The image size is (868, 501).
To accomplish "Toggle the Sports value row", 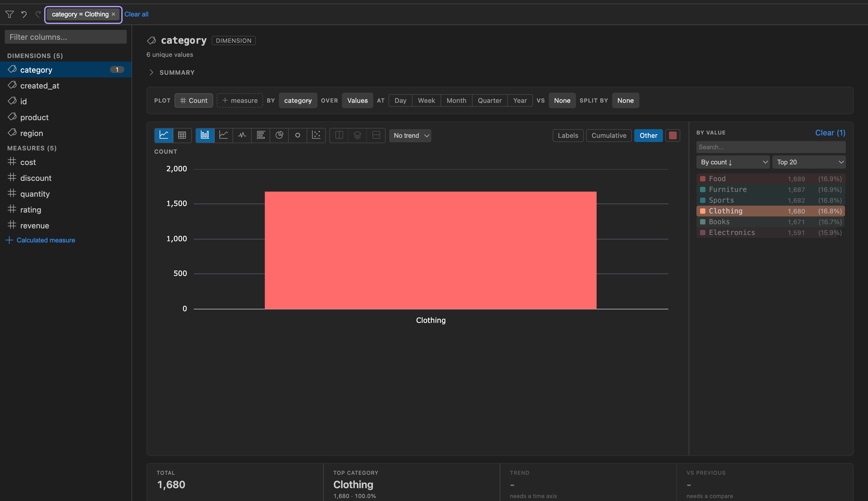I will coord(771,200).
